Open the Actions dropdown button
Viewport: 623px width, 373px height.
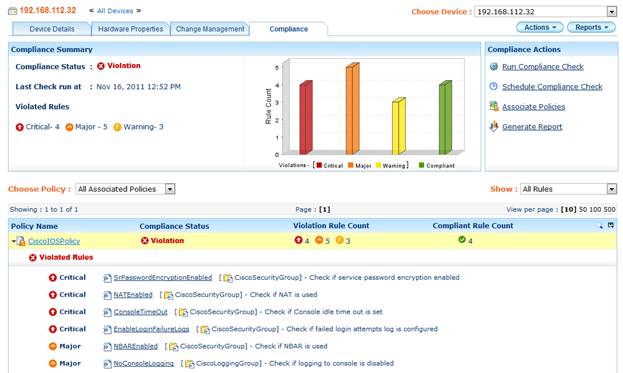(x=539, y=27)
